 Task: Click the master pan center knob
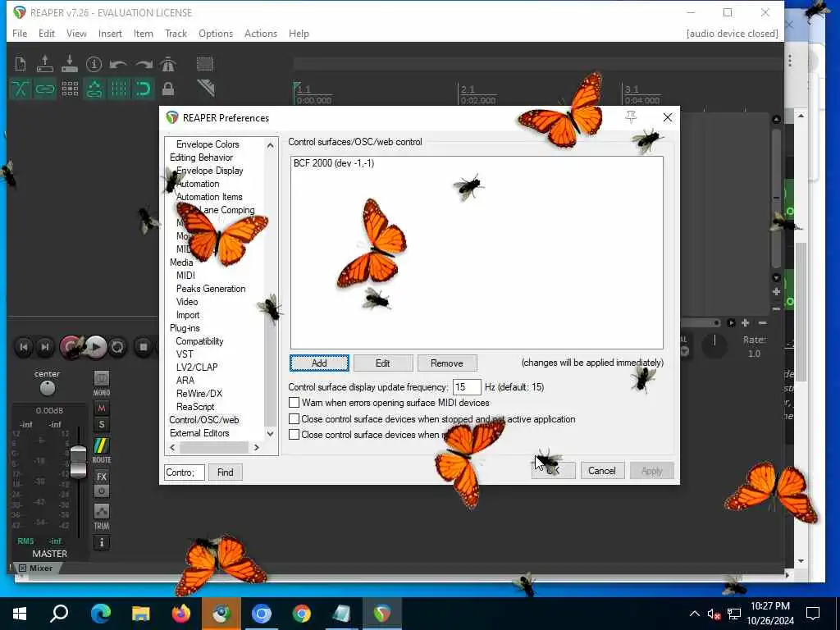[47, 388]
